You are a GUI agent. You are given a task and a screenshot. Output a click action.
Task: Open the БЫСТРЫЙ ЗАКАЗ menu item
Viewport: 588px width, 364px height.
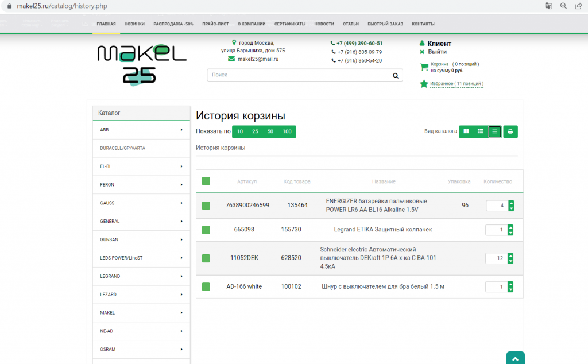tap(385, 24)
